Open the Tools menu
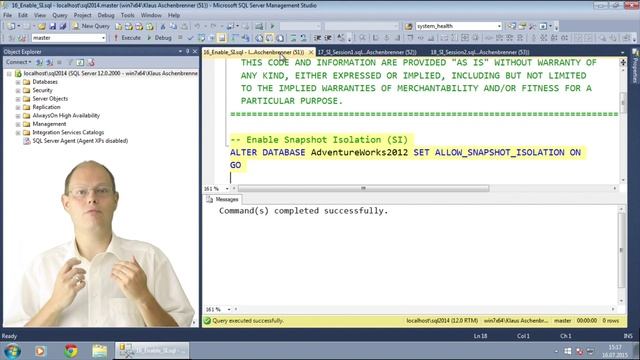This screenshot has width=640, height=360. click(127, 15)
